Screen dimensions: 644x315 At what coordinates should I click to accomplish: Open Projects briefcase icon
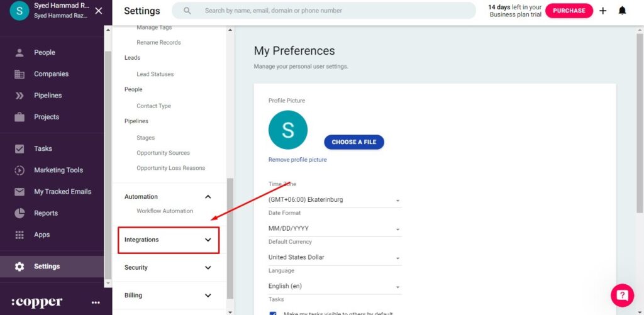point(19,117)
